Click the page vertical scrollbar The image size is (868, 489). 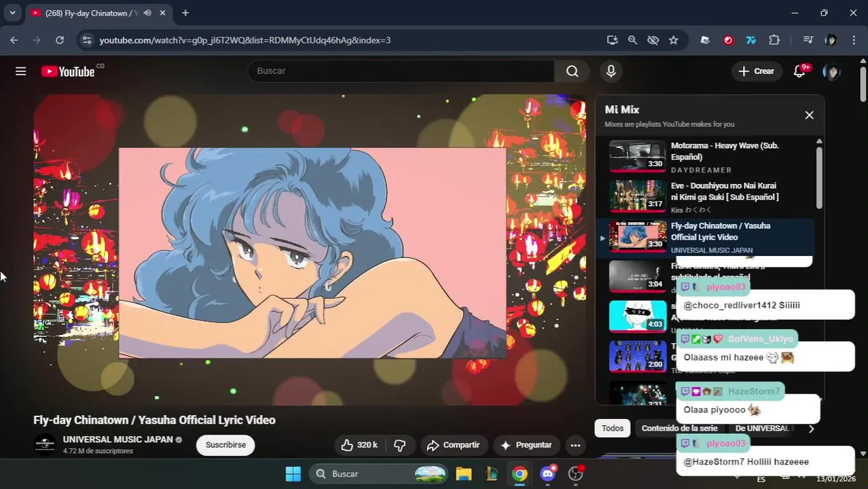click(x=863, y=86)
